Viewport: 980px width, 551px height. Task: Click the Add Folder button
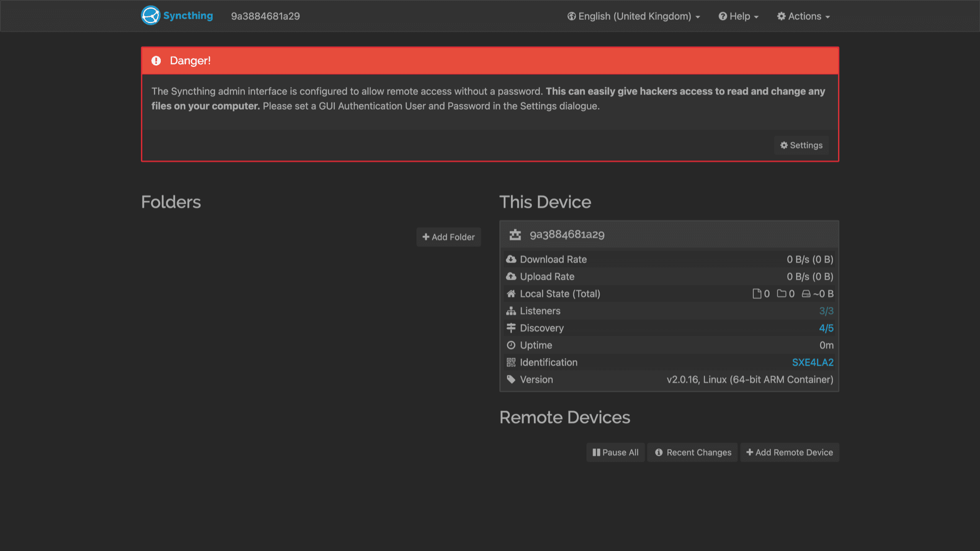point(449,237)
